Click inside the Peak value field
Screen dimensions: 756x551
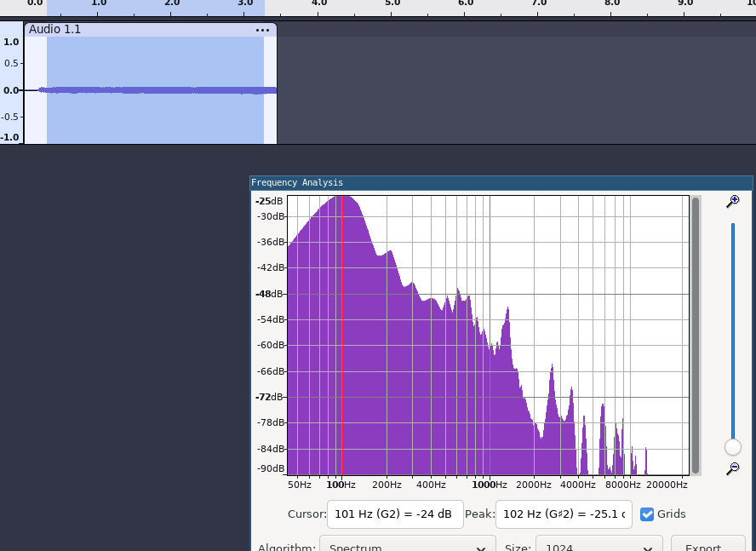(564, 514)
